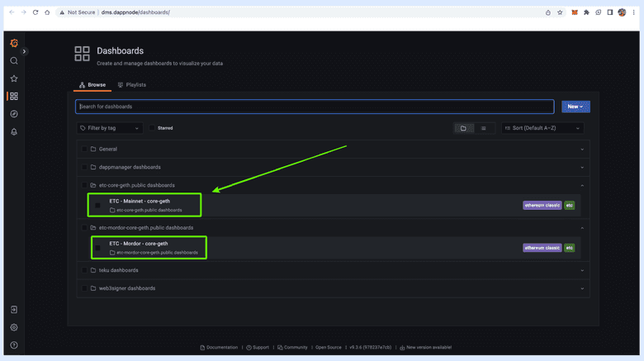Viewport: 644px width, 361px height.
Task: Select the Browse tab
Action: point(92,85)
